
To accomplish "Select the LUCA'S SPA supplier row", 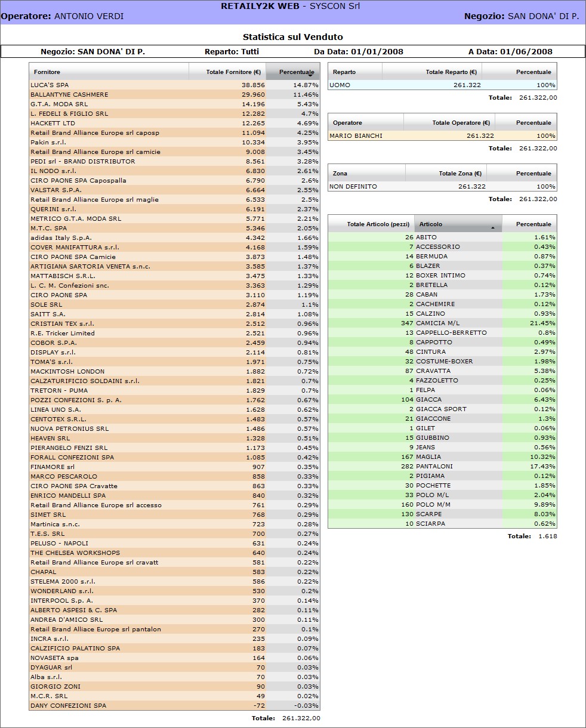I will 175,85.
